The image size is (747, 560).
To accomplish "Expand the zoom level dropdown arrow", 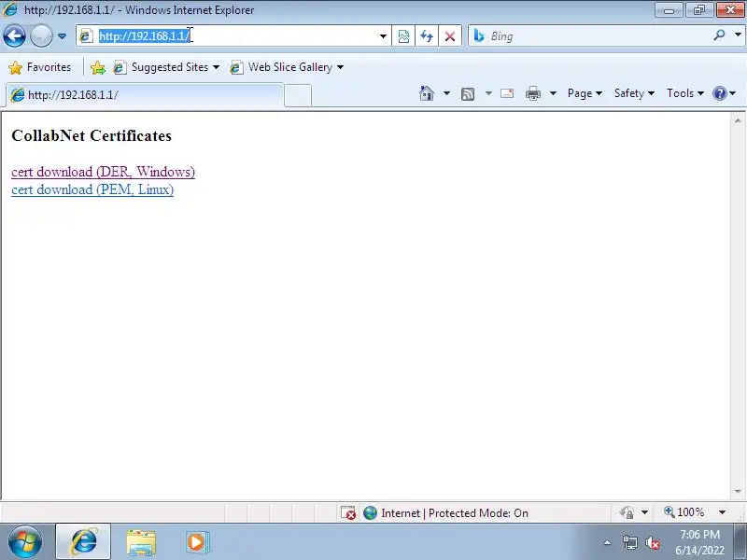I will [722, 512].
